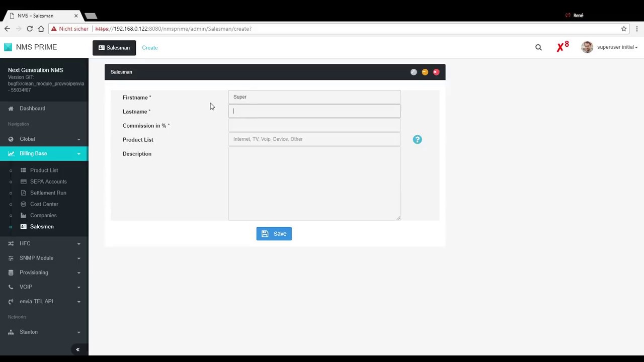Click into the Firstname field
Screen dimensions: 644x362
point(314,97)
